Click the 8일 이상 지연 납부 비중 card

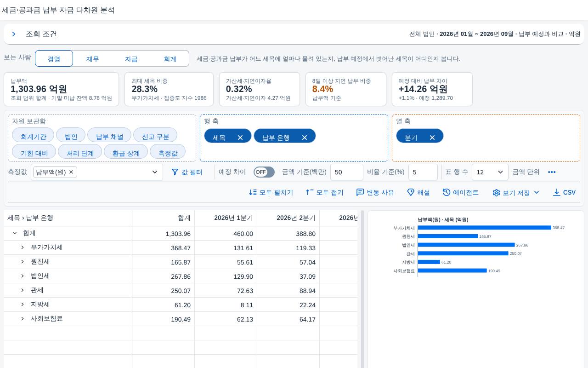coord(345,89)
